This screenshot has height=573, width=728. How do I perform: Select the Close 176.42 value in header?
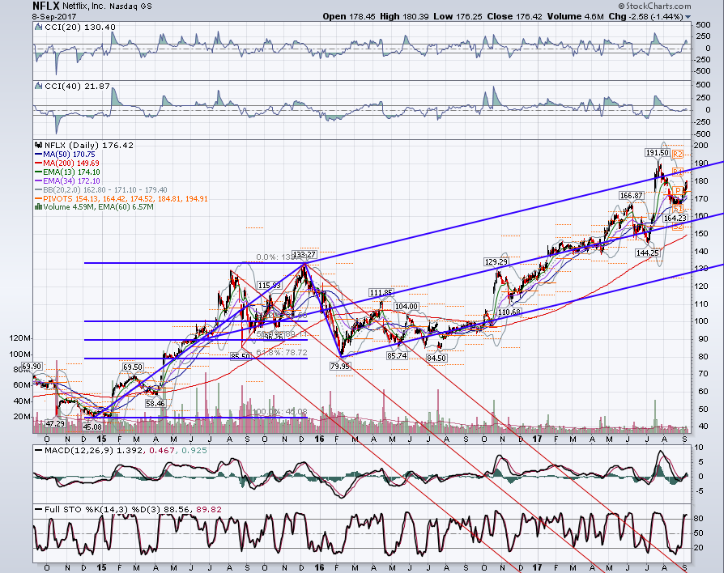coord(514,16)
